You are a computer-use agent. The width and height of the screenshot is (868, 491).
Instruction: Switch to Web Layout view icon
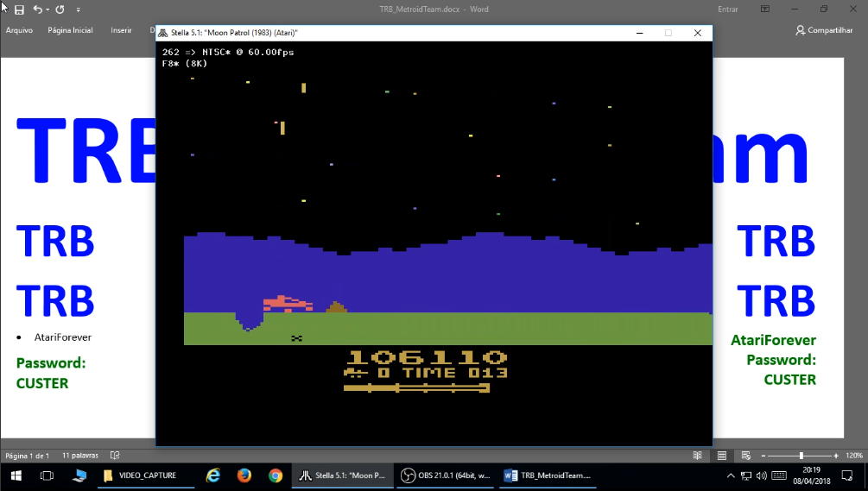746,456
